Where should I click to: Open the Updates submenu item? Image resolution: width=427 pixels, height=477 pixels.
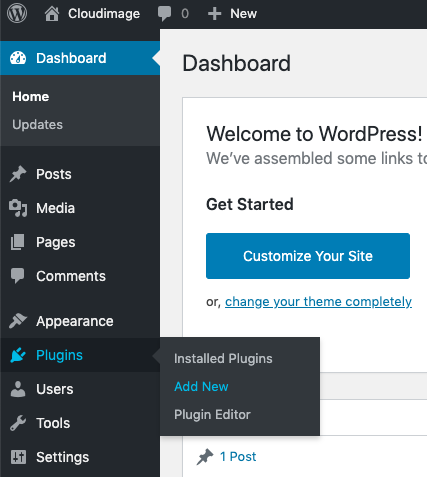[x=37, y=125]
